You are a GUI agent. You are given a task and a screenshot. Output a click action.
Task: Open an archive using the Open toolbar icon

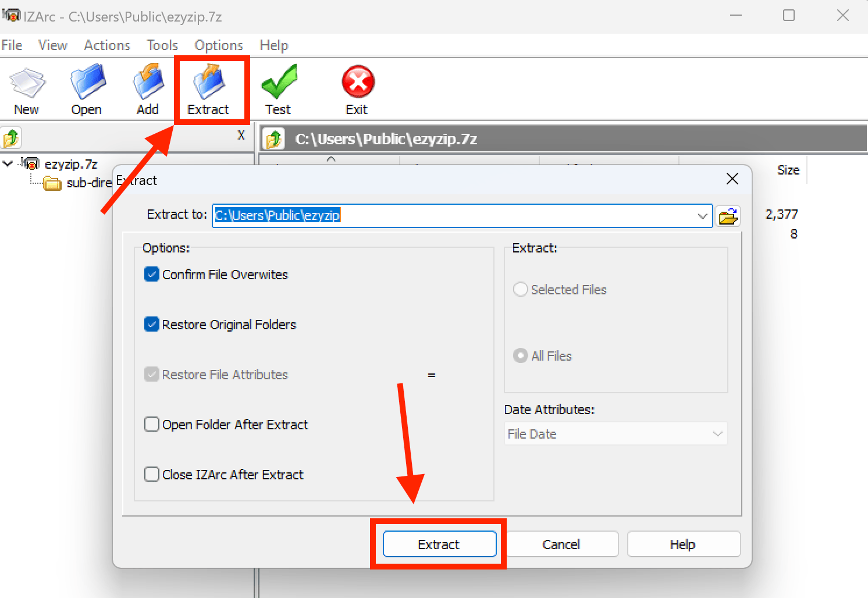pos(86,87)
